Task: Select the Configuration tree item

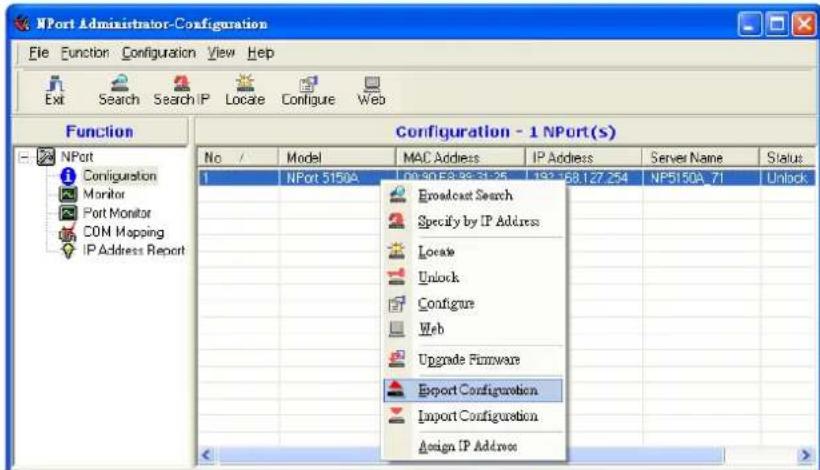Action: coord(120,176)
